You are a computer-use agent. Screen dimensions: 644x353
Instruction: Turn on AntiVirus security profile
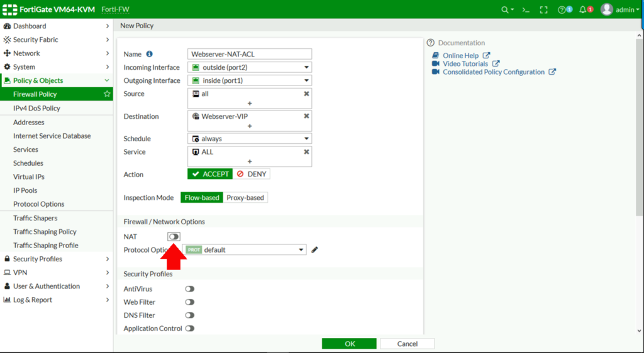(x=189, y=289)
